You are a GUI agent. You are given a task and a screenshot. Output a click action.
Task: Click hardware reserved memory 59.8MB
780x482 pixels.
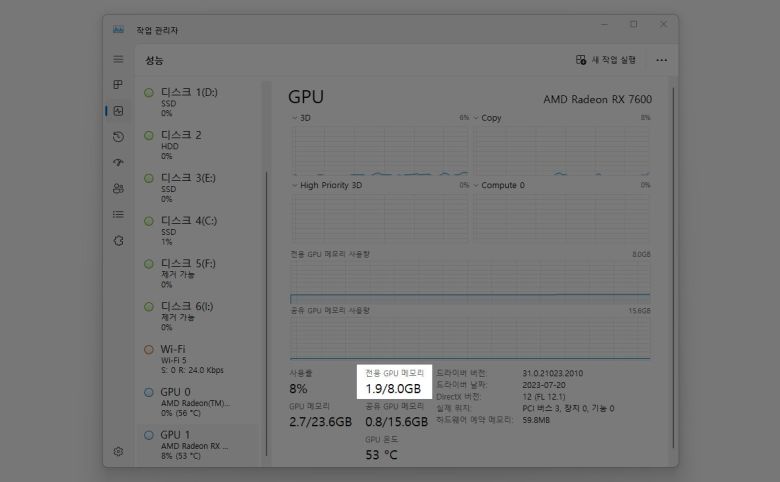pyautogui.click(x=536, y=420)
